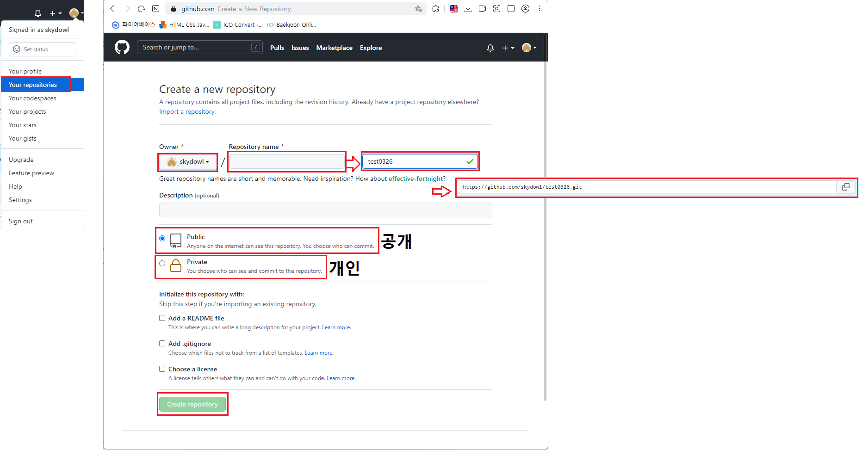This screenshot has height=468, width=868.
Task: Open Explore in the GitHub header
Action: pos(371,48)
